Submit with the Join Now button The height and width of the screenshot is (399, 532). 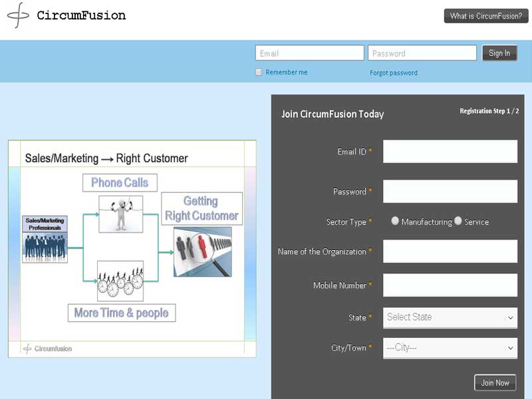495,383
